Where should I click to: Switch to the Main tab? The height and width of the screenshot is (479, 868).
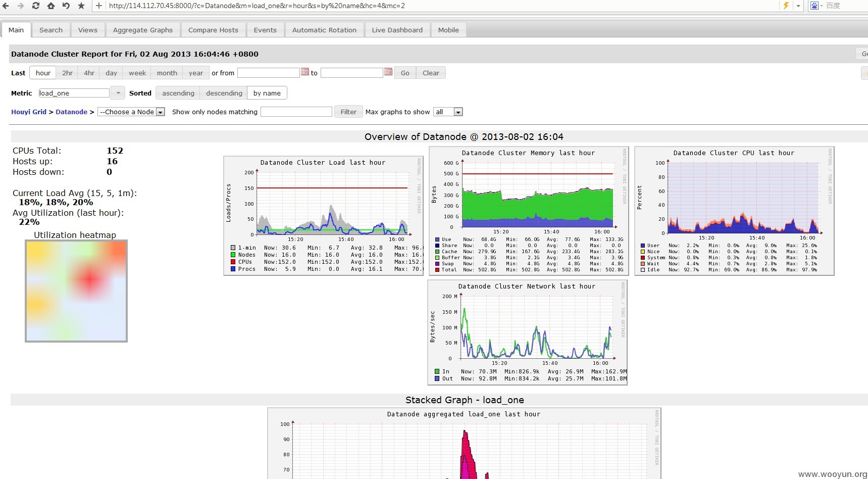coord(16,30)
